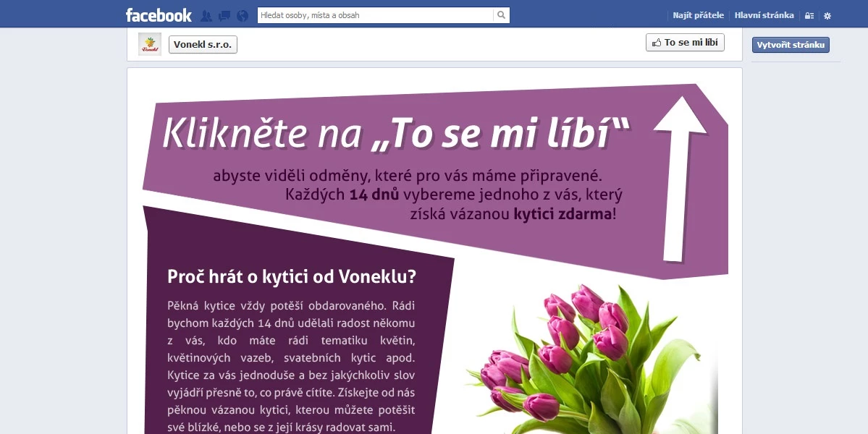Click the line 'Pěkná kytice vždy potěší obdarovaného. Rádi'

tap(291, 305)
